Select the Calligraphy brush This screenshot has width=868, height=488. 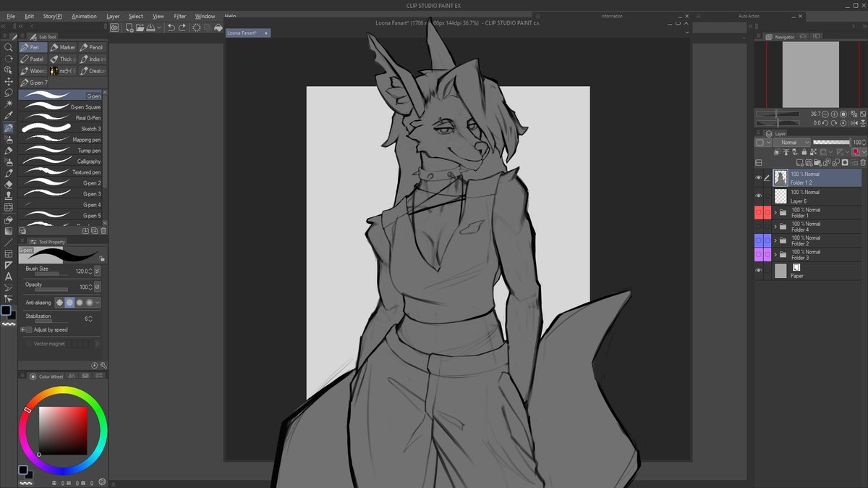pos(61,161)
